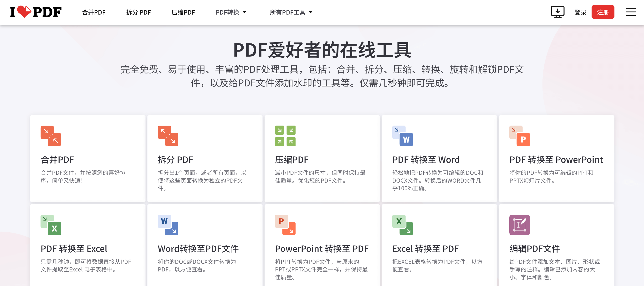Open the 压缩PDF card title
This screenshot has width=644, height=286.
coord(291,159)
